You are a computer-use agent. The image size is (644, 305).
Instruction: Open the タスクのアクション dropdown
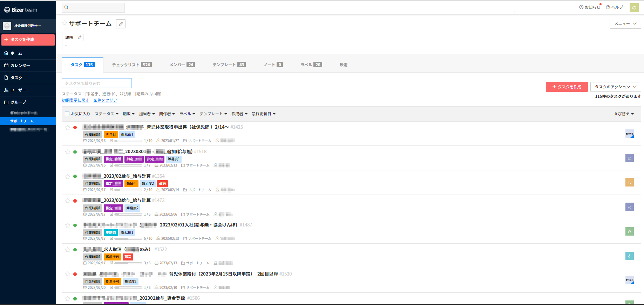coord(615,87)
